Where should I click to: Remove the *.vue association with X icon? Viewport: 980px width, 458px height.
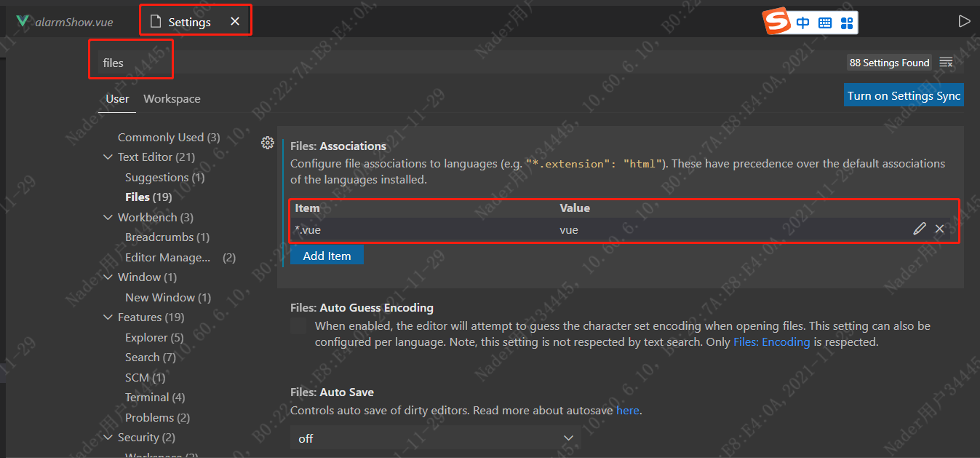click(x=939, y=229)
